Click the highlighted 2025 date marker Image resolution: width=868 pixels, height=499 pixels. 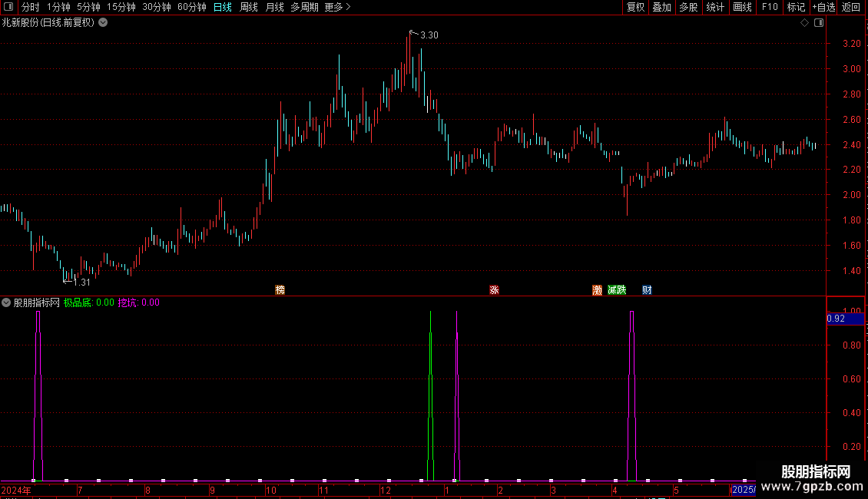743,490
